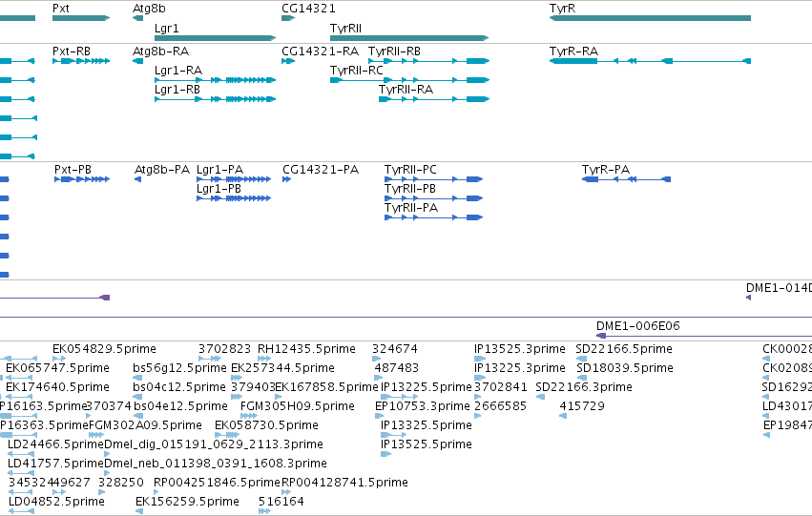Click the CG14321 gene label
This screenshot has width=812, height=516.
(x=308, y=9)
